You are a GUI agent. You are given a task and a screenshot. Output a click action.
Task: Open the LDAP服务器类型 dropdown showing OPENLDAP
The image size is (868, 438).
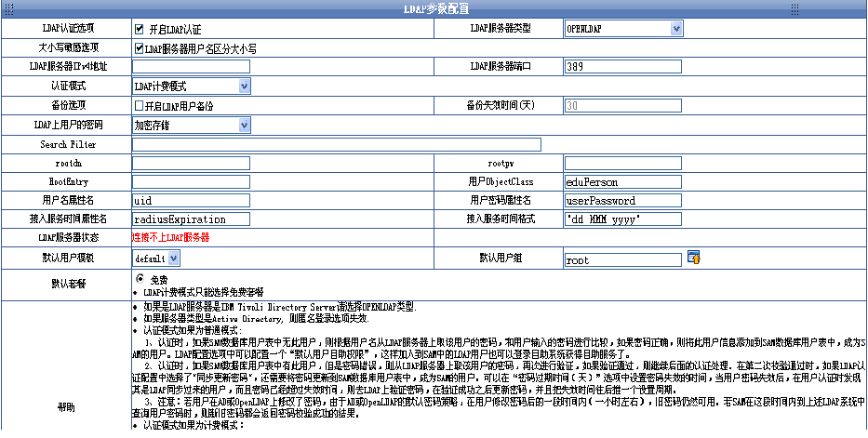pyautogui.click(x=623, y=29)
